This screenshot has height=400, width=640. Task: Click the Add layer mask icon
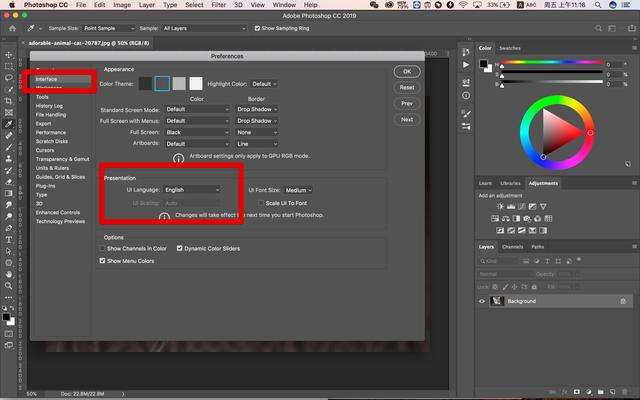tap(576, 392)
